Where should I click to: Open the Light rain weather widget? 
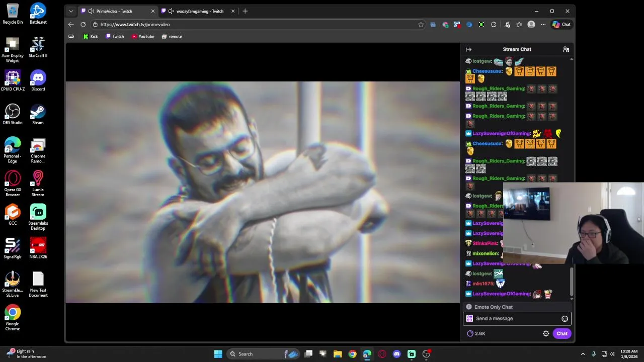point(26,354)
